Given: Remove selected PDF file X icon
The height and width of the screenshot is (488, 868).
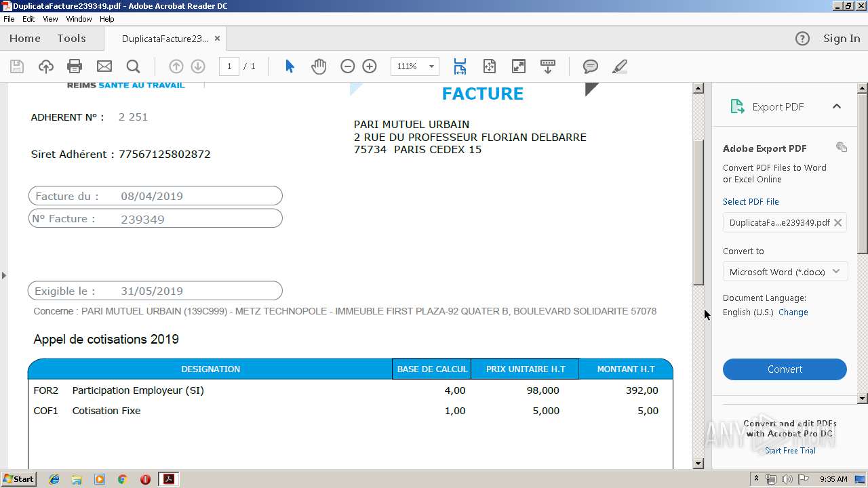Looking at the screenshot, I should 837,222.
